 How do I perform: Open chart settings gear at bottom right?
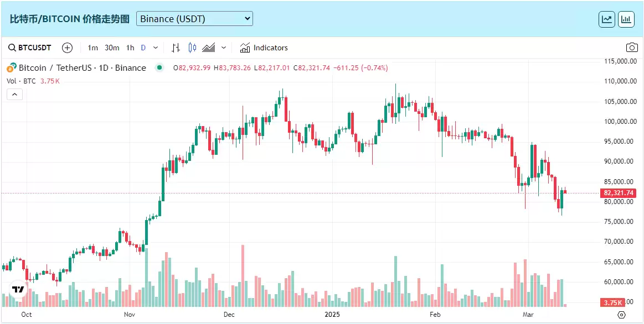(x=622, y=315)
